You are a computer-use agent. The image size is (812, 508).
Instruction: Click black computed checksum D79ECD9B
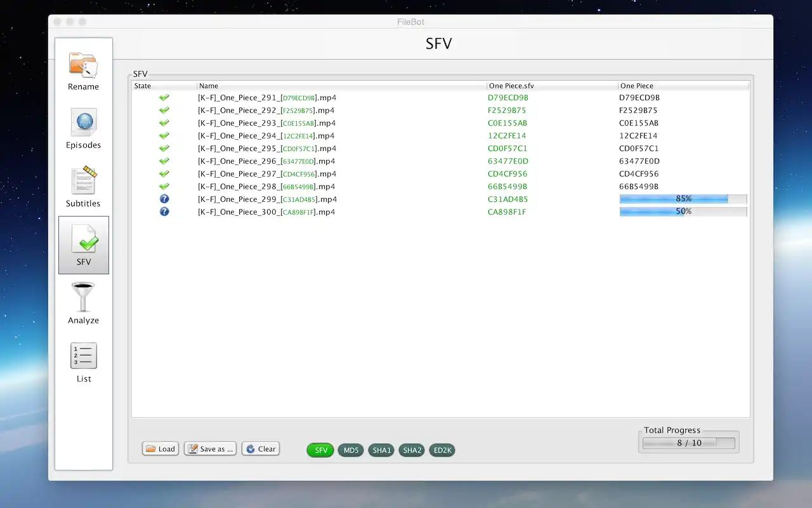(x=639, y=98)
